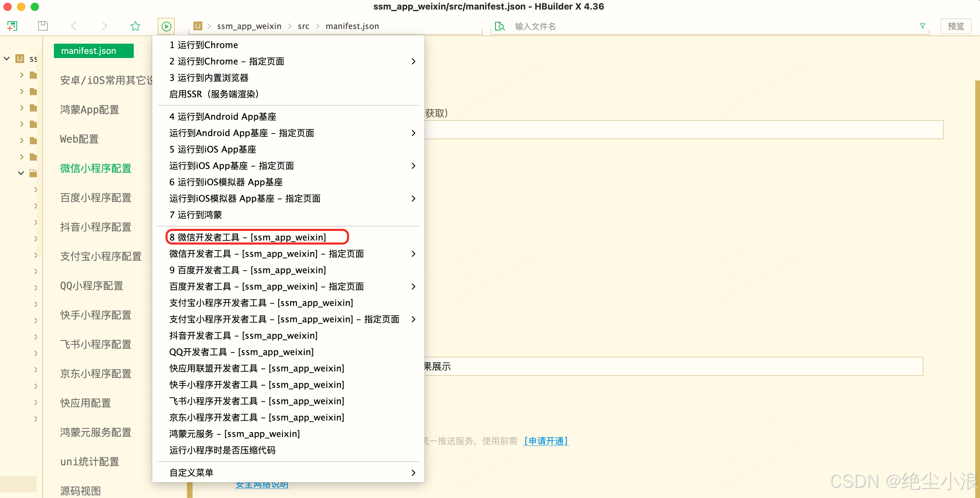Image resolution: width=980 pixels, height=498 pixels.
Task: Open Web配置 section
Action: 79,139
